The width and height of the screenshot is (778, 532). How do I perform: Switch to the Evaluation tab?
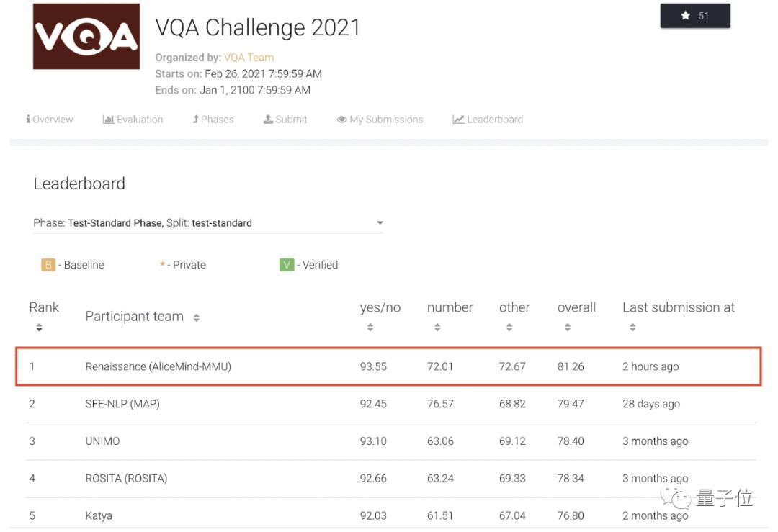pos(133,120)
